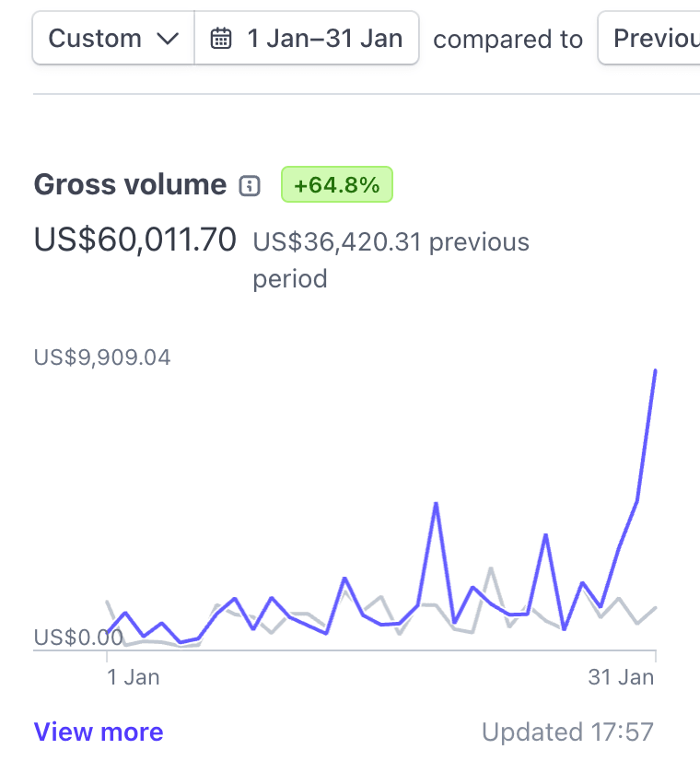Click the gray previous-period line's right end
Screen dimensions: 700x761
[655, 608]
